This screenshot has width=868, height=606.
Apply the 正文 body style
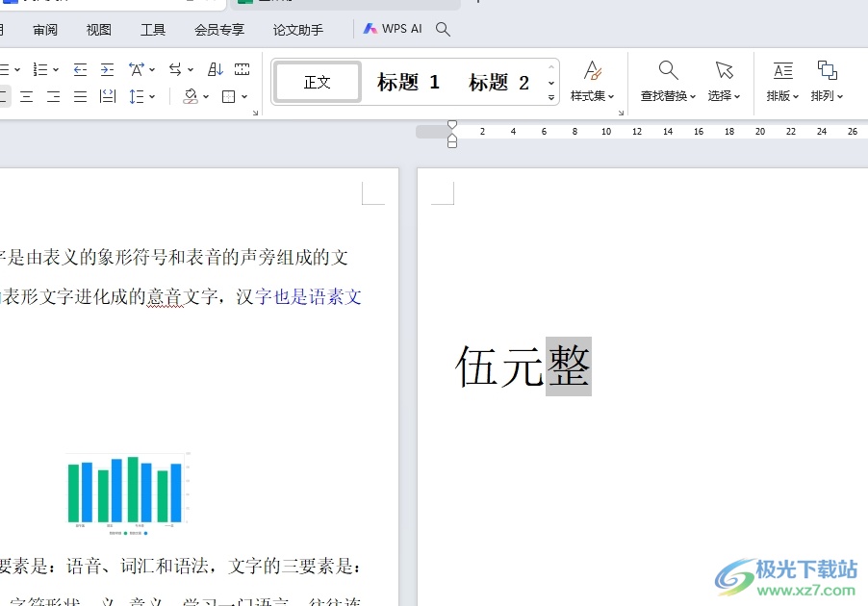(318, 83)
